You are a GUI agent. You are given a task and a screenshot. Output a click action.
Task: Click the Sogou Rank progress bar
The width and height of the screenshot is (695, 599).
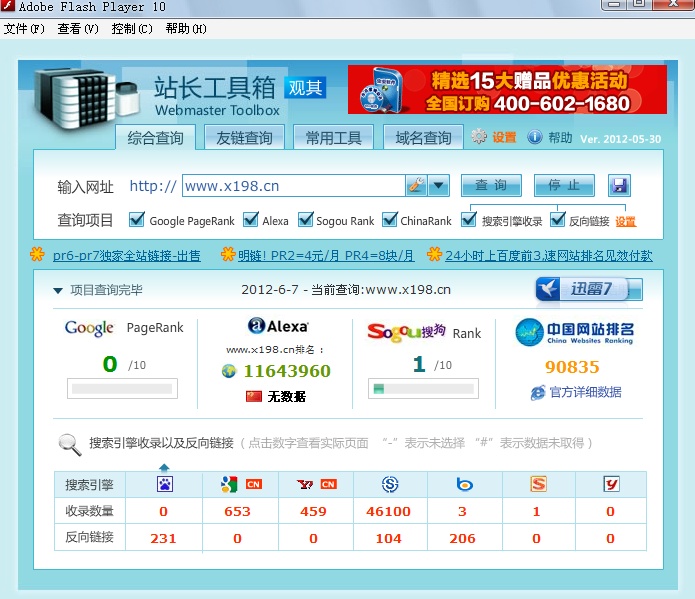pyautogui.click(x=423, y=388)
